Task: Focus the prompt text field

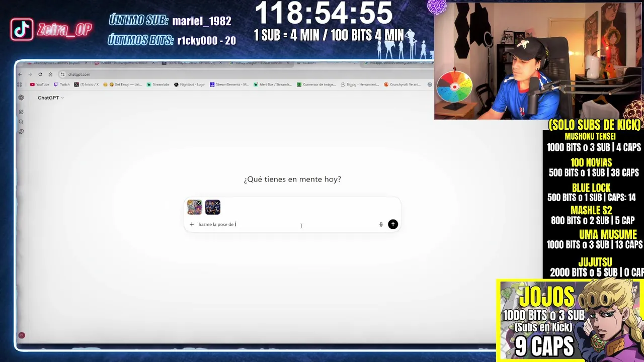Action: 287,224
